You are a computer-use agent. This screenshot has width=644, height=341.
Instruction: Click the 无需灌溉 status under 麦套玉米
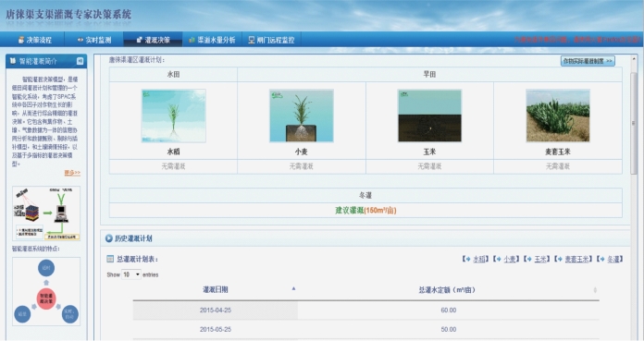[558, 166]
